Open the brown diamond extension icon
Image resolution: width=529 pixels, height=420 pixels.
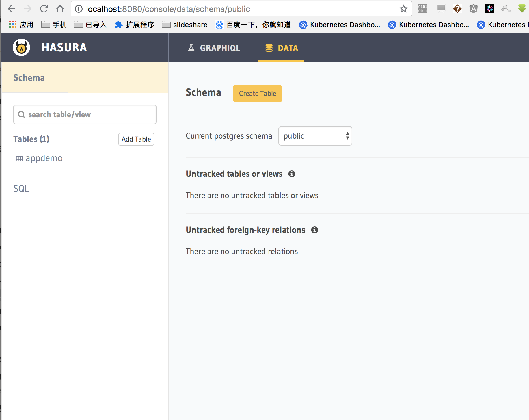[457, 9]
